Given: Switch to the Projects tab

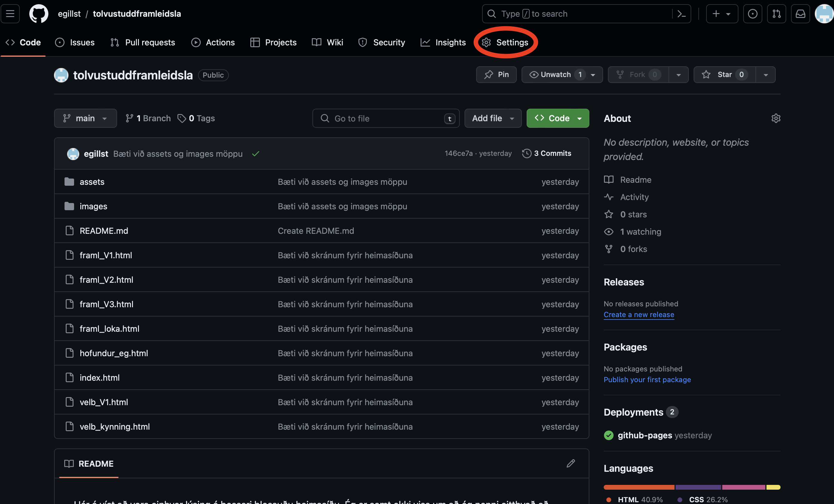Looking at the screenshot, I should (274, 43).
